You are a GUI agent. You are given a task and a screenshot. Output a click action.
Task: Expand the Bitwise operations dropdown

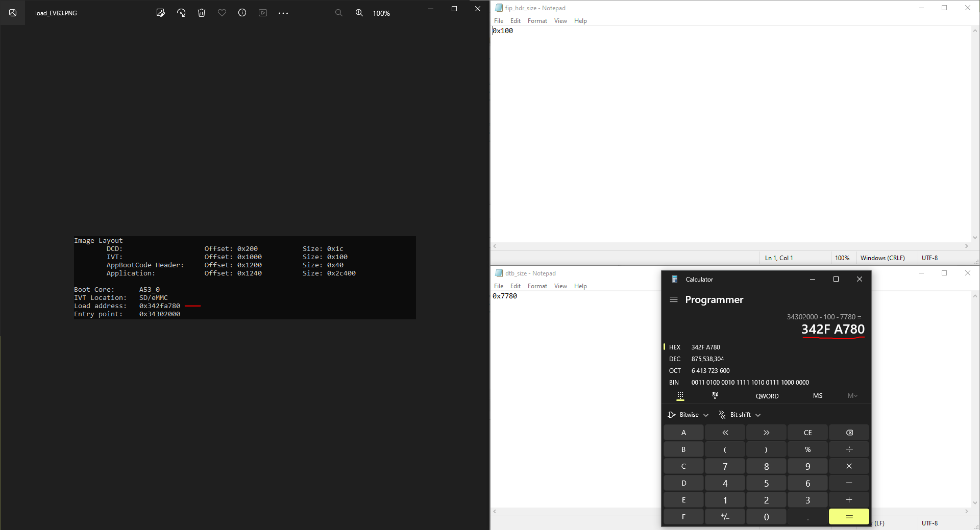[x=688, y=414]
